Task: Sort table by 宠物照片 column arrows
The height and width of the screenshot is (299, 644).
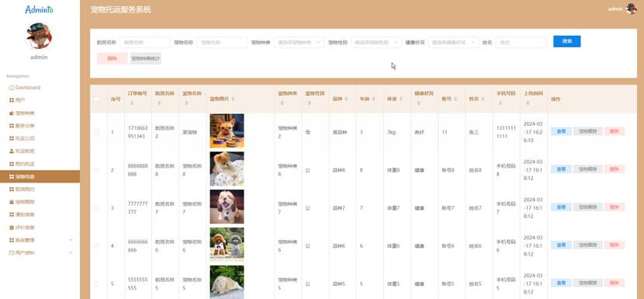Action: [x=233, y=99]
